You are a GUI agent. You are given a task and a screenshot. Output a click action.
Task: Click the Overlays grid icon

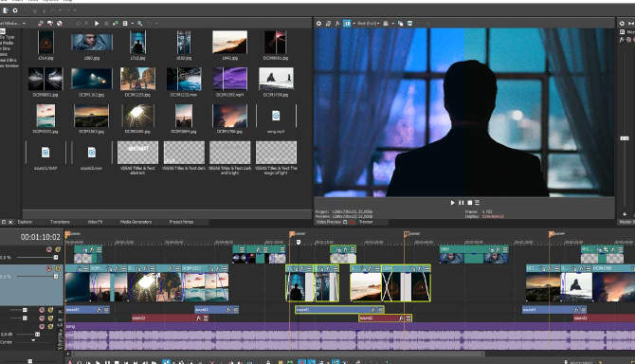[386, 24]
